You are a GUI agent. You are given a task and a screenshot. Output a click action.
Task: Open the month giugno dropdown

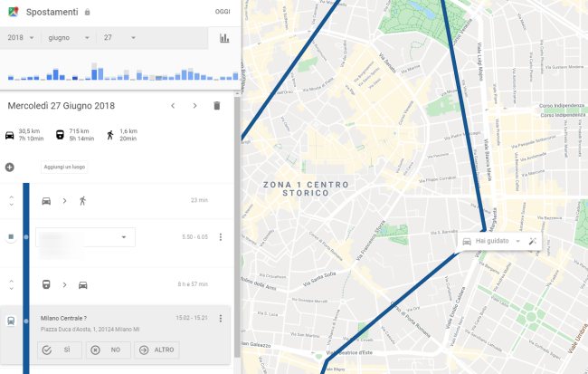(69, 37)
